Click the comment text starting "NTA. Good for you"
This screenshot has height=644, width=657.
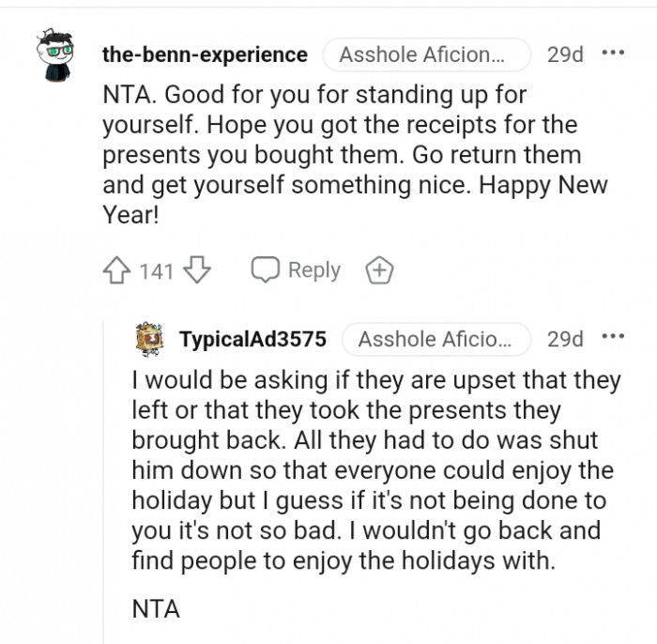point(347,155)
